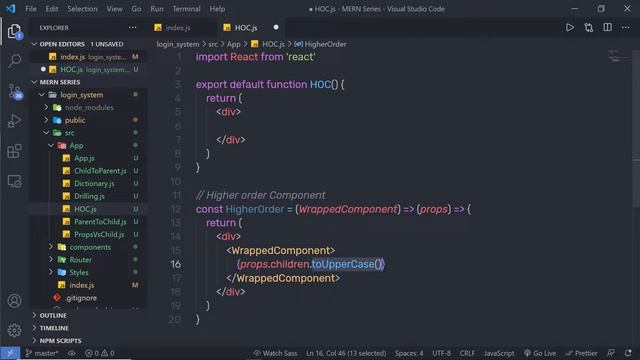Open the Explorer view in activity bar
Image resolution: width=640 pixels, height=360 pixels.
coord(14,31)
